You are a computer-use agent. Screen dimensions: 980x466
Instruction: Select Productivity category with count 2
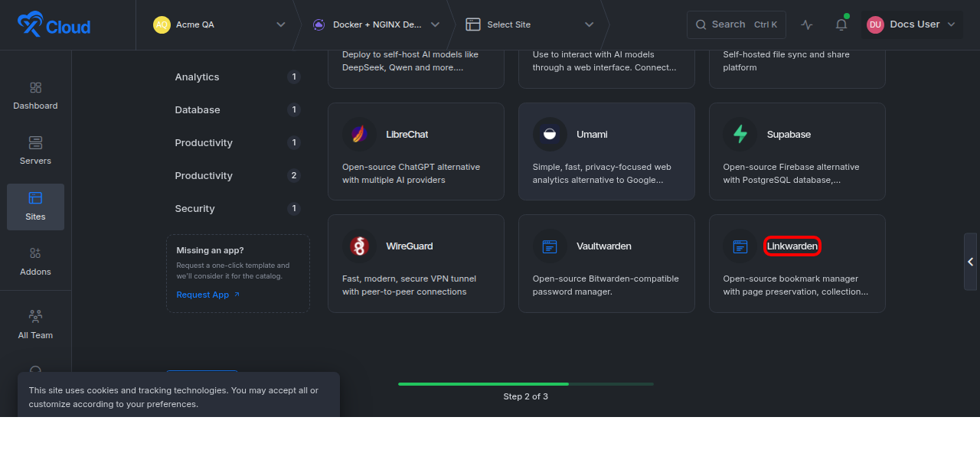coord(237,176)
